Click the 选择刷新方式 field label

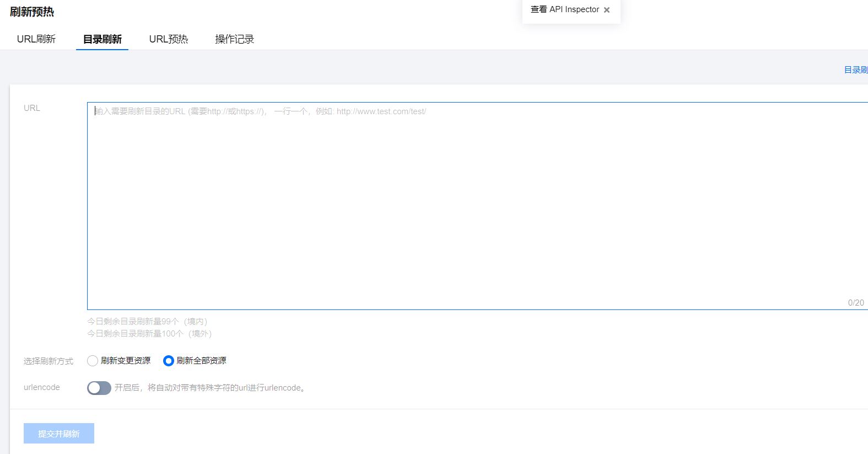point(48,361)
